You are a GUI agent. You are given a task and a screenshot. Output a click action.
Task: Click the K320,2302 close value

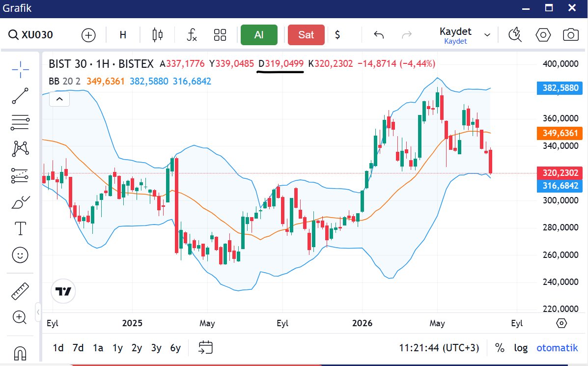point(331,64)
